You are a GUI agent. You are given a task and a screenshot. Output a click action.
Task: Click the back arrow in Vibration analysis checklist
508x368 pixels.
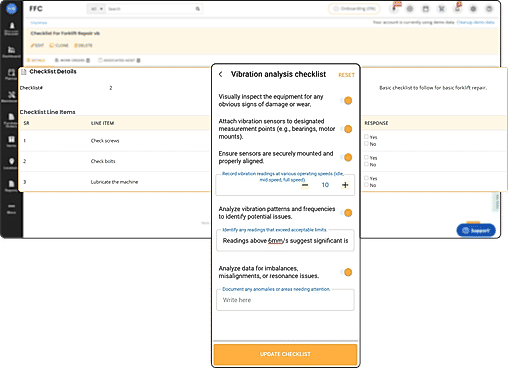coord(221,74)
